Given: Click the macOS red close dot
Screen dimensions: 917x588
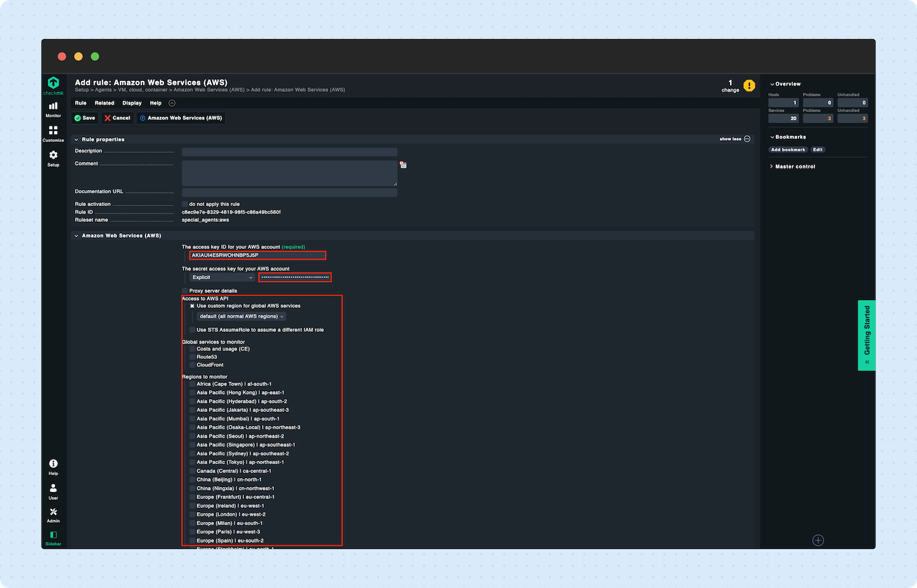Looking at the screenshot, I should point(62,56).
